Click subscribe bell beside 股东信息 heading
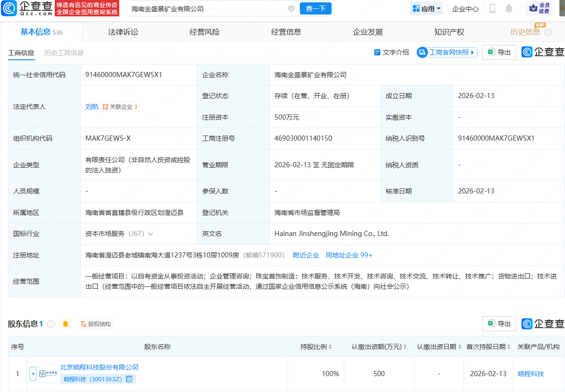 [65, 323]
